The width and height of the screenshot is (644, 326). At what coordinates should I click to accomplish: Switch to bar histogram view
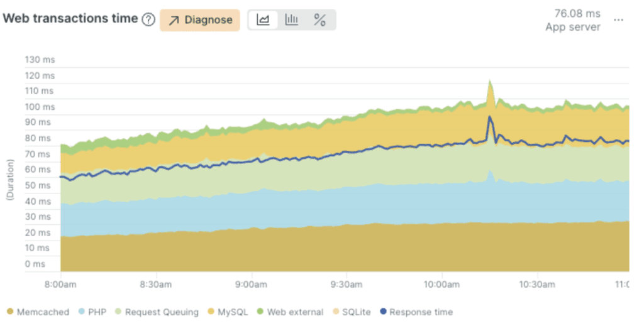tap(291, 19)
